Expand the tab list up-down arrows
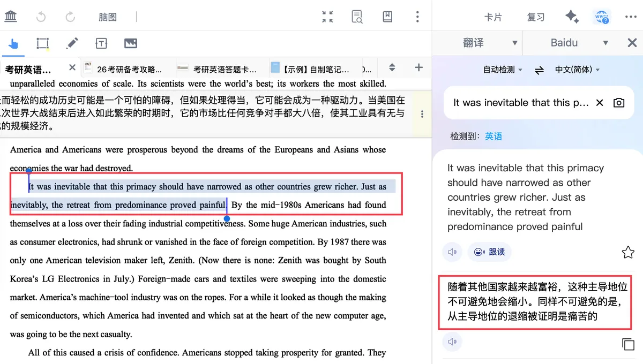 392,67
